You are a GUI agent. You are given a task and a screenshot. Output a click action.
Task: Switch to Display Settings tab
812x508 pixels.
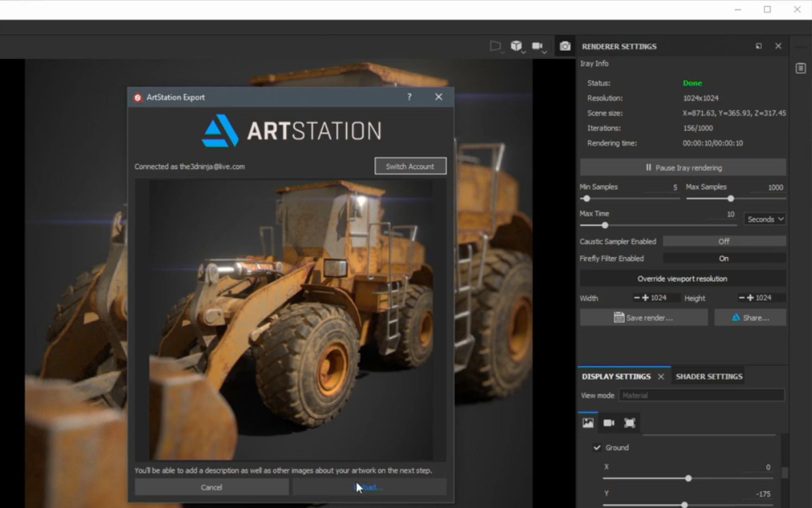point(616,376)
